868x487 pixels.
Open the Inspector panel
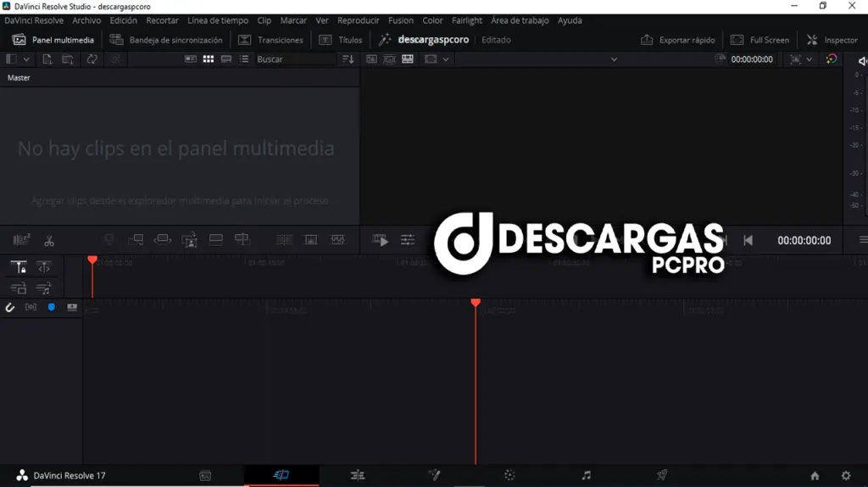click(832, 40)
